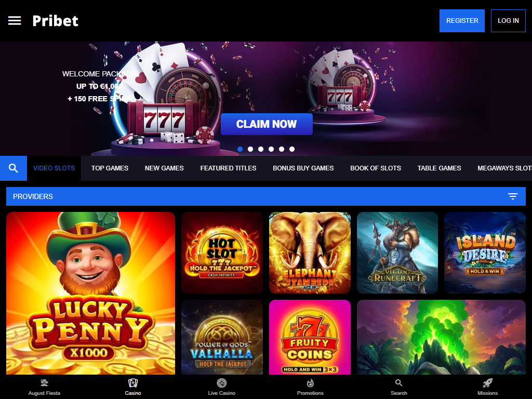Click the Register button

click(x=462, y=21)
